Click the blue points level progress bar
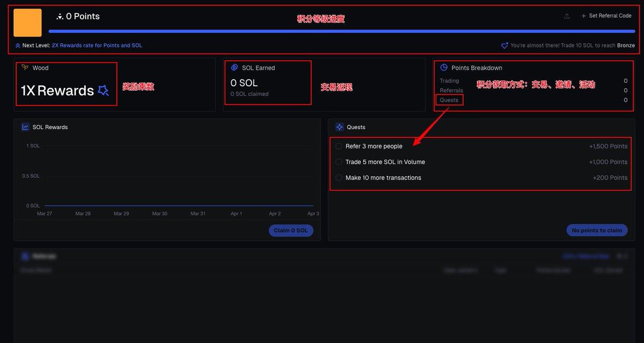The image size is (644, 343). tap(341, 32)
